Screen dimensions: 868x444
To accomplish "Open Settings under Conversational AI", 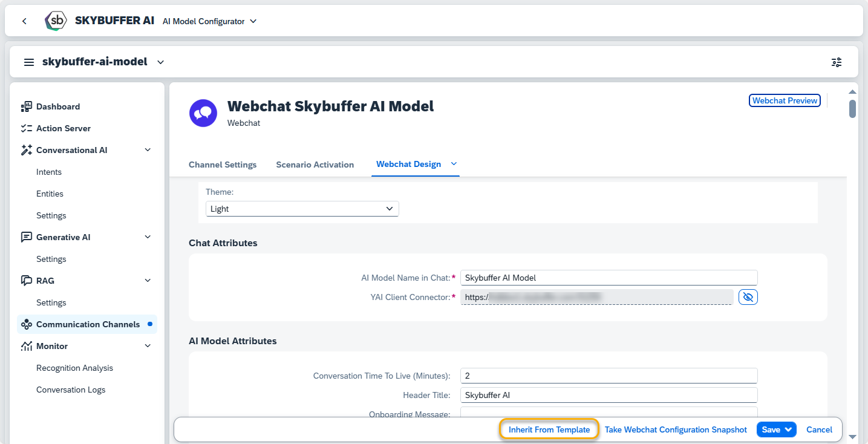I will click(51, 215).
